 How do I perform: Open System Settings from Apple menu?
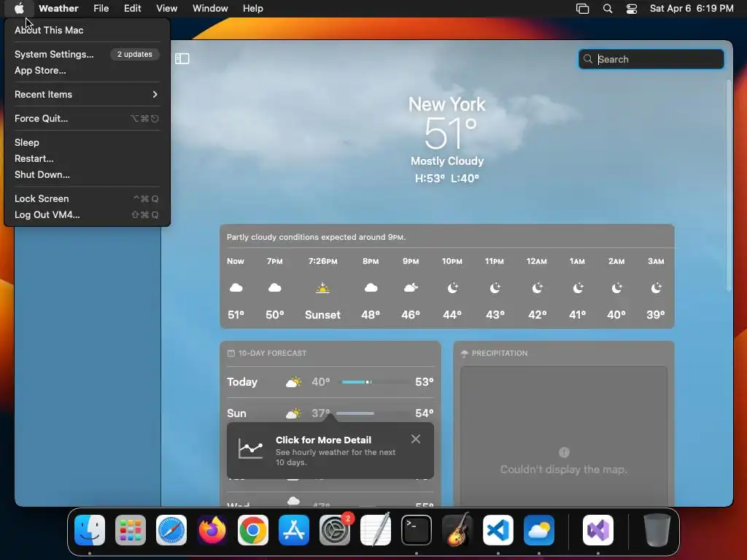(88, 54)
